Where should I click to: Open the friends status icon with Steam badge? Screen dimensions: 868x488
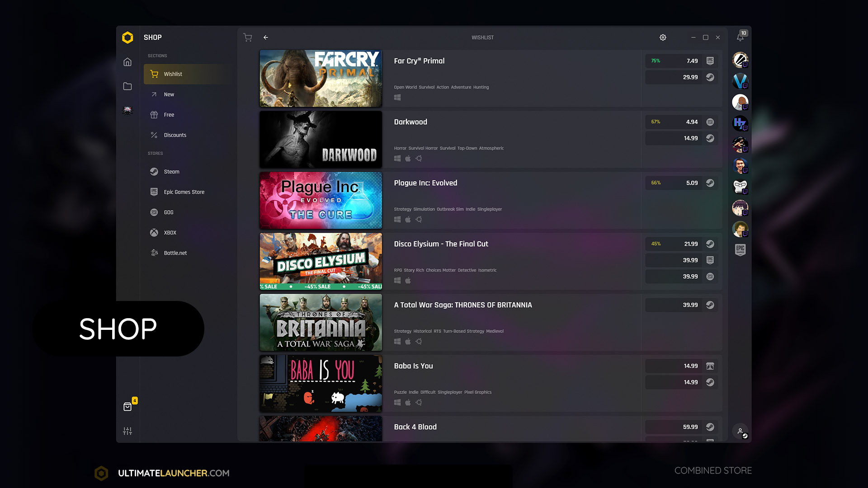pos(741,432)
